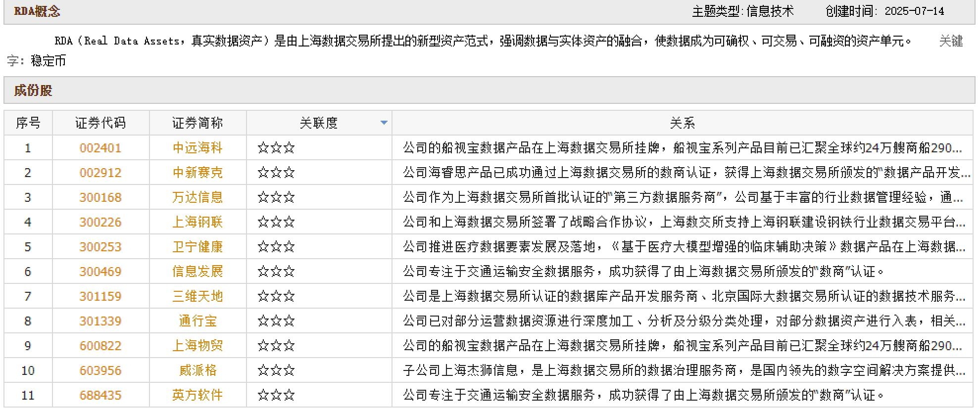The width and height of the screenshot is (980, 412).
Task: Select the 关系 text for 万达信息 row
Action: (x=683, y=197)
